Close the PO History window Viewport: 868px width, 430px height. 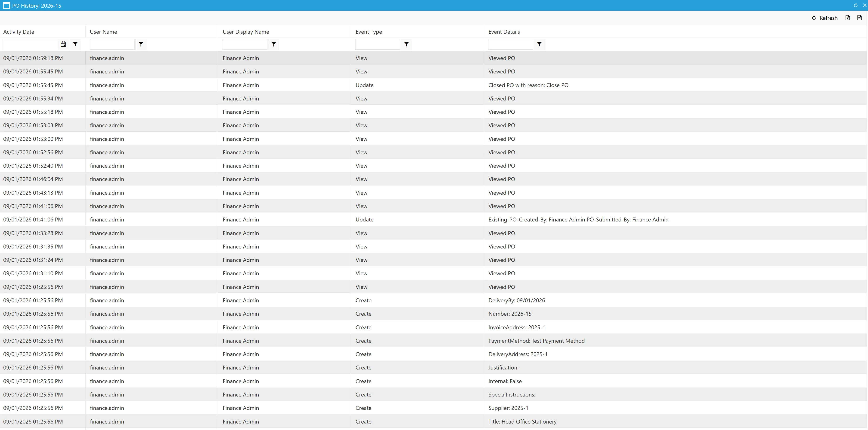(864, 5)
